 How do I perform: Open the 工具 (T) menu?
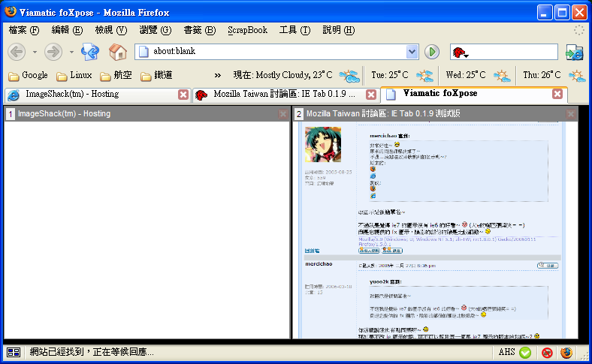294,30
